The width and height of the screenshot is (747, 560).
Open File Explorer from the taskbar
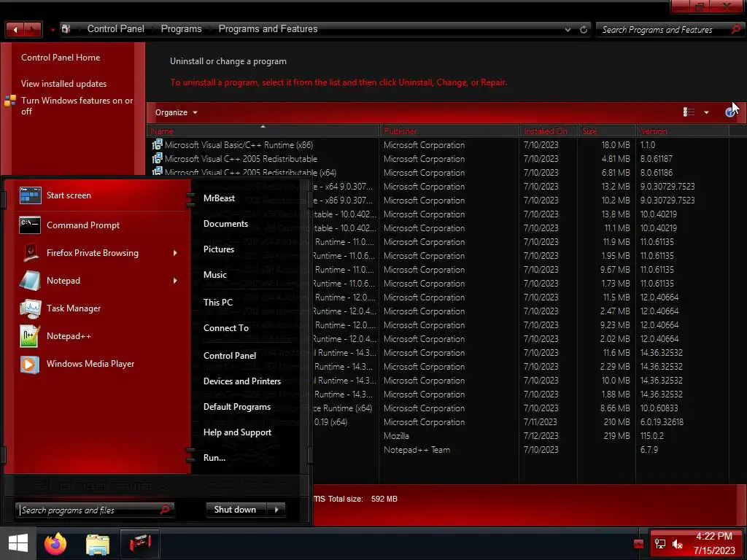(x=98, y=544)
